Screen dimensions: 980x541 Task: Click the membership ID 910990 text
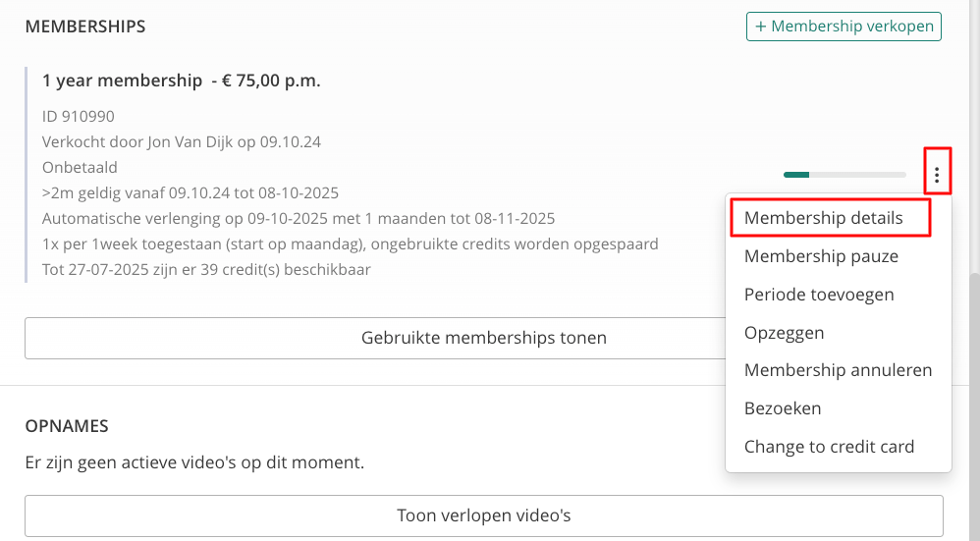[79, 116]
